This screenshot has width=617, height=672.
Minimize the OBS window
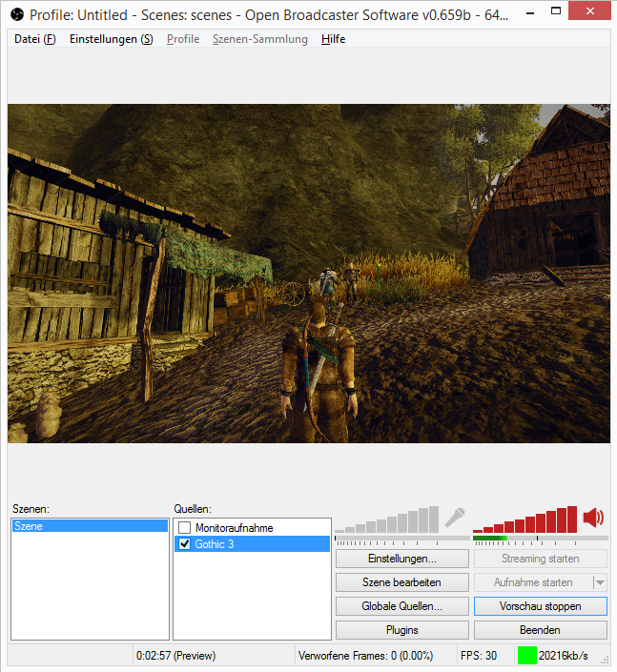530,12
